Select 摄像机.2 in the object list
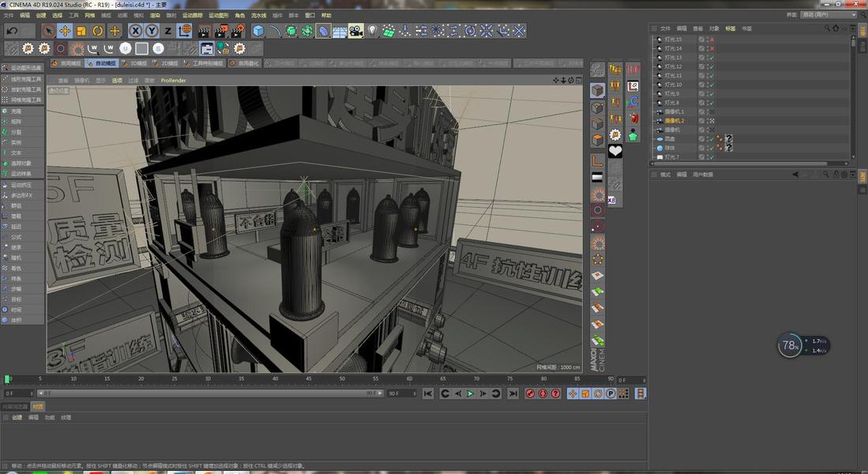The width and height of the screenshot is (868, 474). coord(674,121)
